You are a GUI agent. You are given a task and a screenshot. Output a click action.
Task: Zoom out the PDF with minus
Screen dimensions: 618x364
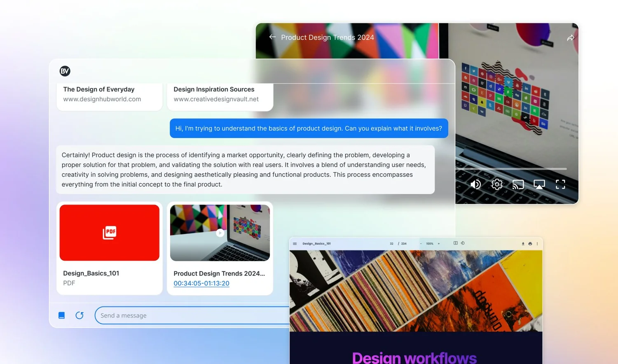[x=421, y=244]
